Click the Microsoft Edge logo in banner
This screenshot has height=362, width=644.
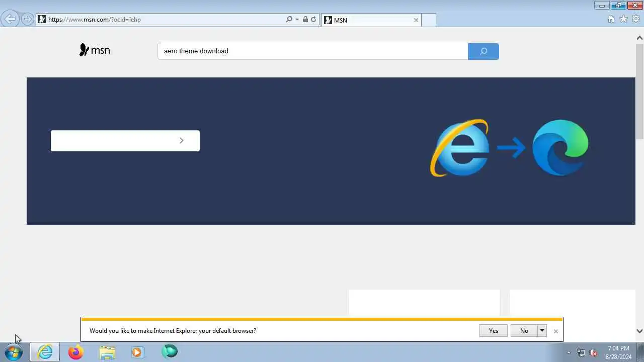(560, 148)
